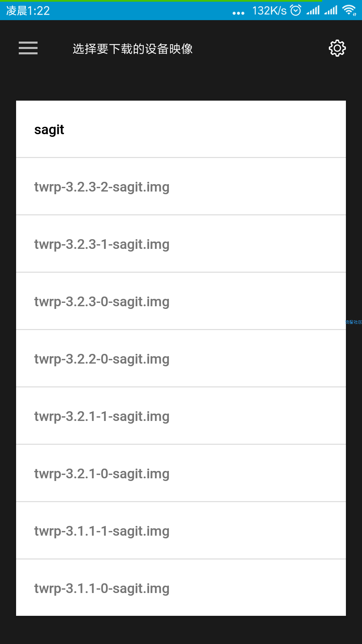
Task: Open the hamburger navigation menu
Action: tap(28, 48)
